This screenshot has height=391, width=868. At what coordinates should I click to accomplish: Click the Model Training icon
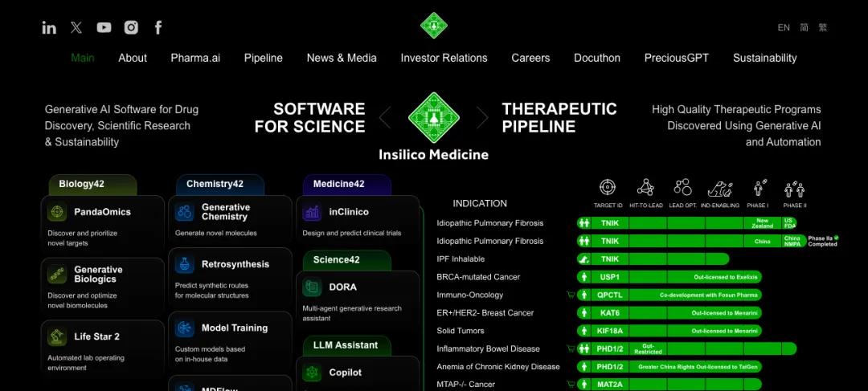[x=184, y=328]
